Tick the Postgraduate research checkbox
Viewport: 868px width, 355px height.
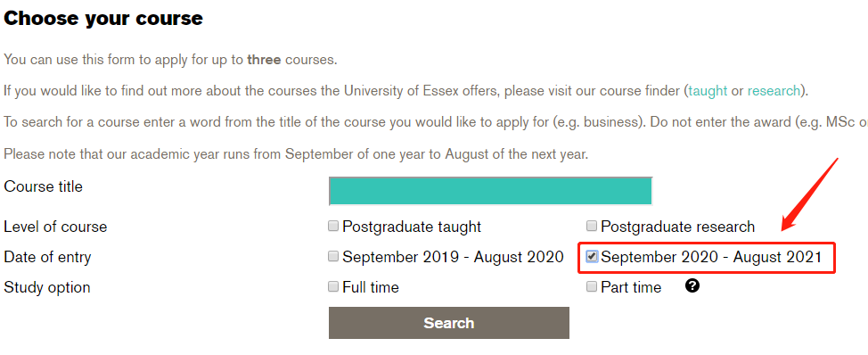(592, 226)
